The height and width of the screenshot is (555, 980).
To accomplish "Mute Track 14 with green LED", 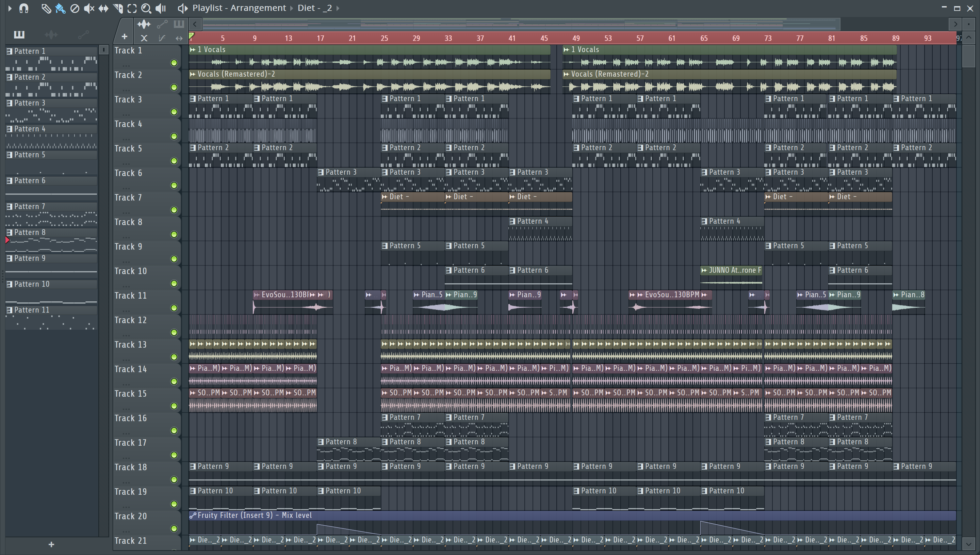I will pos(174,382).
